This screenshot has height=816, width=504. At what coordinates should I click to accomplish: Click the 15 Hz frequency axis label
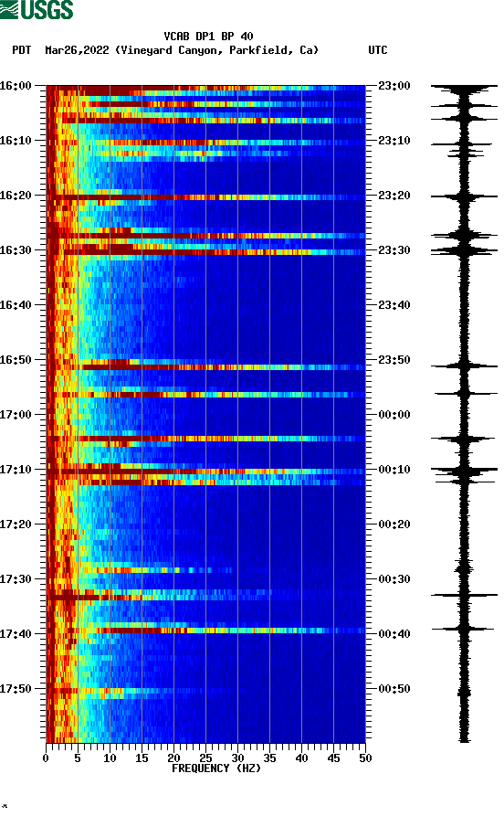click(142, 758)
